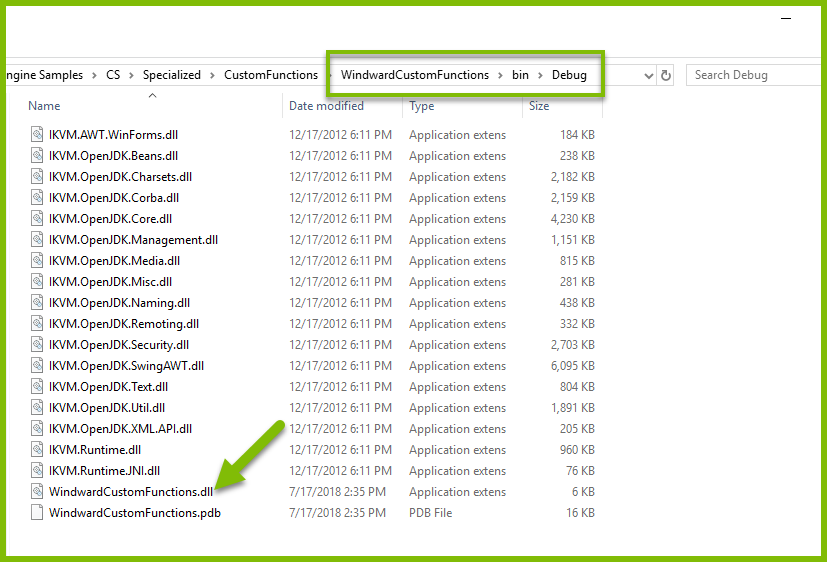Click the IKVM.OpenJDK.Corba.dll file icon
This screenshot has width=827, height=562.
coord(37,198)
